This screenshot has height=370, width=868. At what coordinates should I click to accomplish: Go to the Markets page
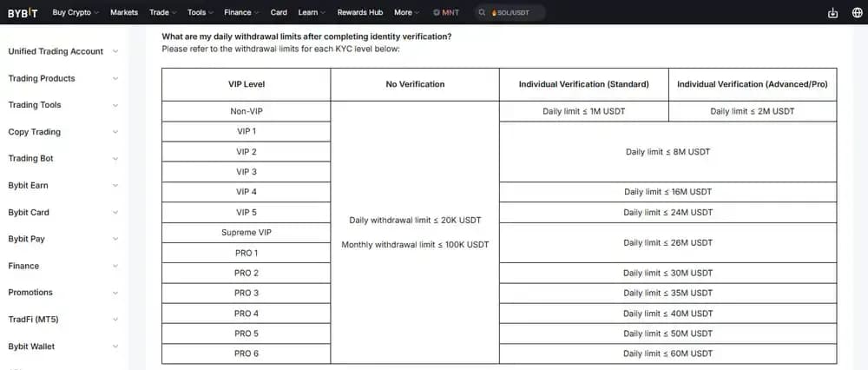pyautogui.click(x=124, y=12)
